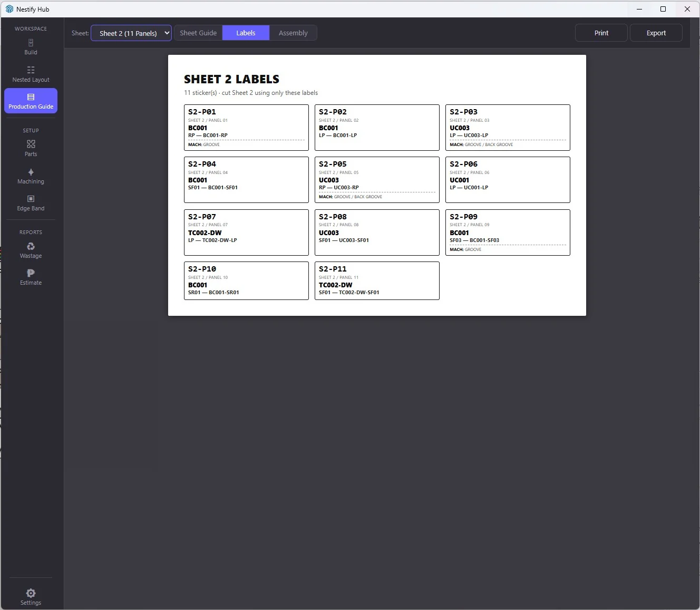Open the Estimate report icon
700x610 pixels.
[31, 273]
